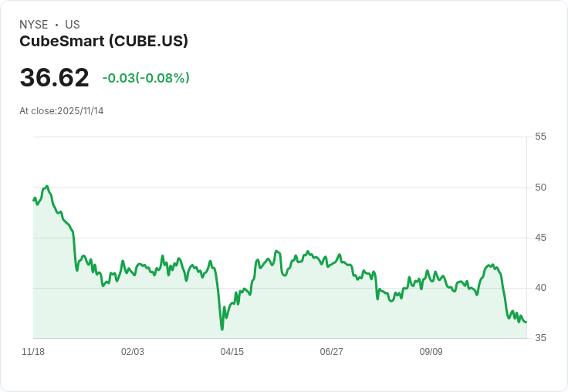Screen dimensions: 568x392
Task: Click the At close 2025/11/14 timestamp
Action: point(62,111)
